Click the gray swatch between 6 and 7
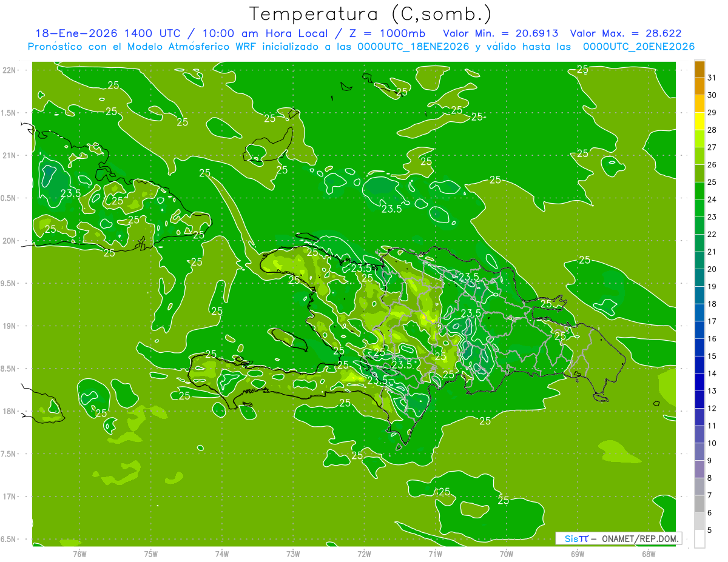728x562 pixels. pyautogui.click(x=699, y=504)
